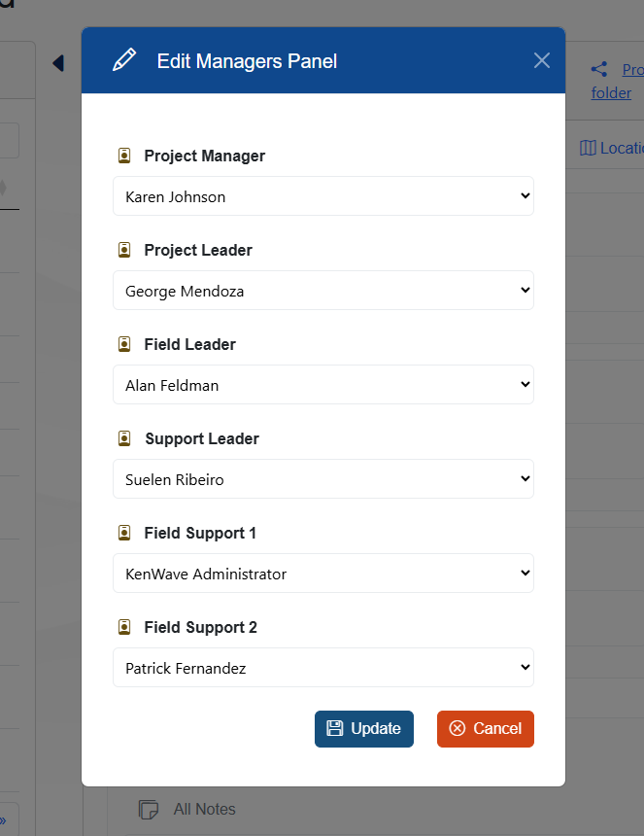Cancel editing the managers panel

pyautogui.click(x=486, y=729)
